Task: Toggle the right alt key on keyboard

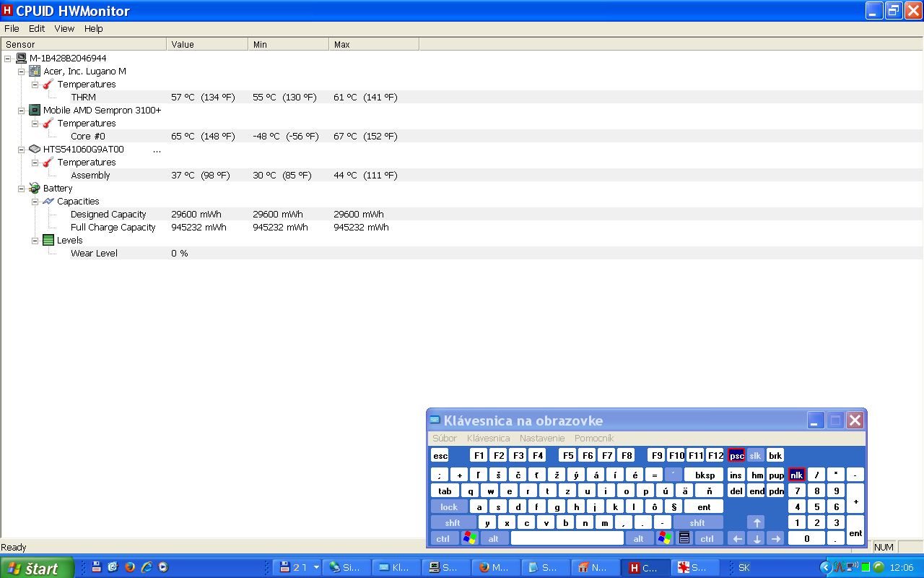Action: pos(639,538)
